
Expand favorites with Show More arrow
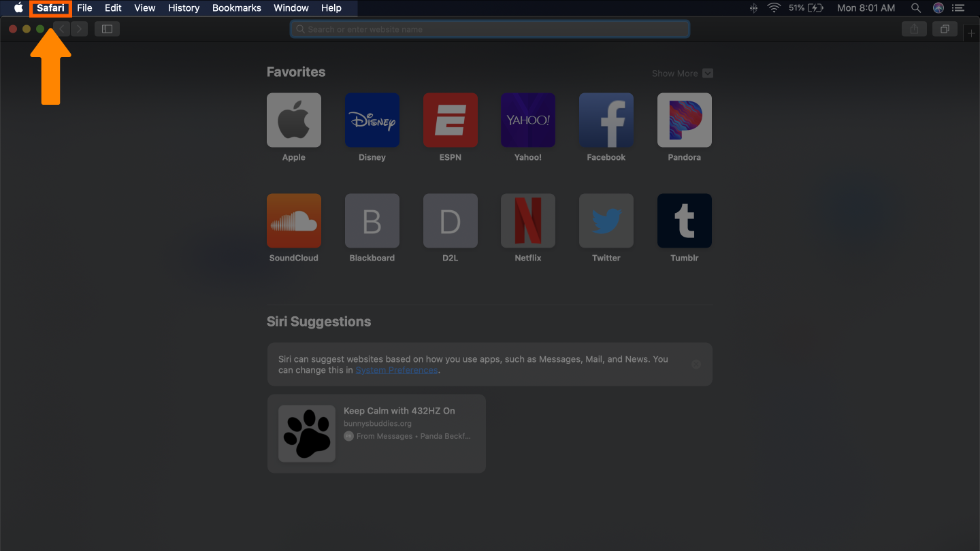pyautogui.click(x=708, y=73)
